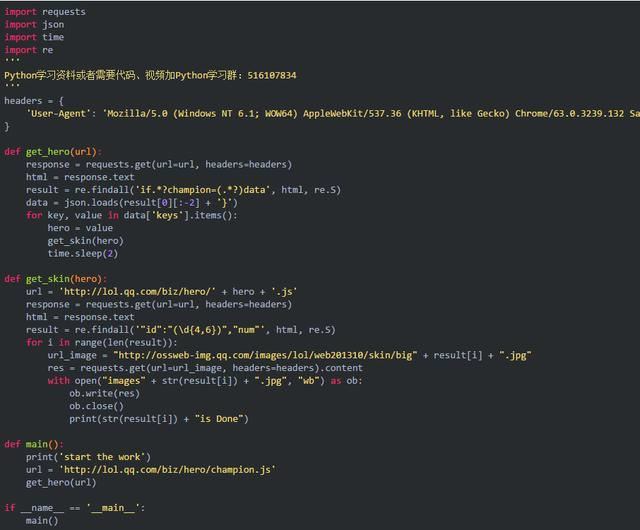Screen dimensions: 640x530
Task: Click the 'import time' line
Action: [x=34, y=37]
